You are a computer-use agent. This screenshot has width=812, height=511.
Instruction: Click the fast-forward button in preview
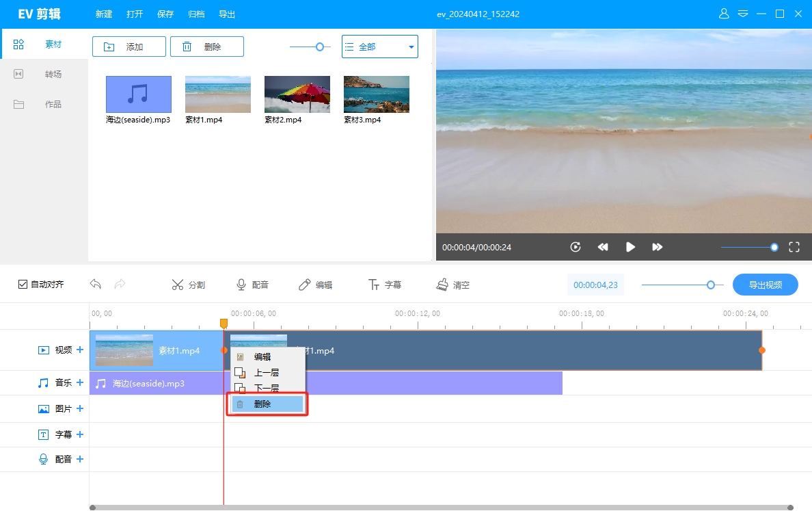coord(657,247)
